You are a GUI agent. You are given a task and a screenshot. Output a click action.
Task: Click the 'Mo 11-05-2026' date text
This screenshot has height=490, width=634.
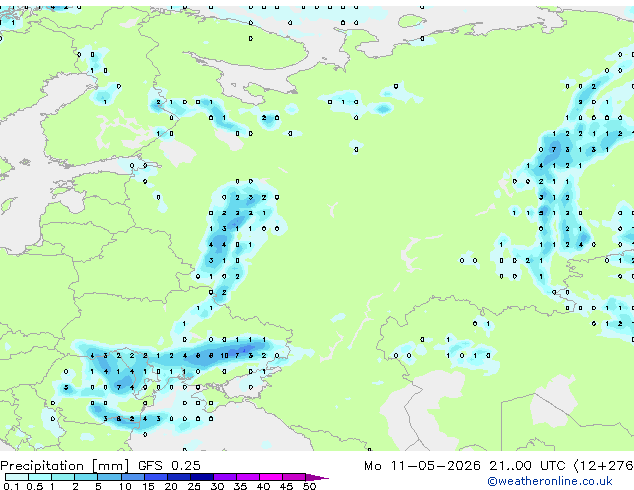pos(422,466)
